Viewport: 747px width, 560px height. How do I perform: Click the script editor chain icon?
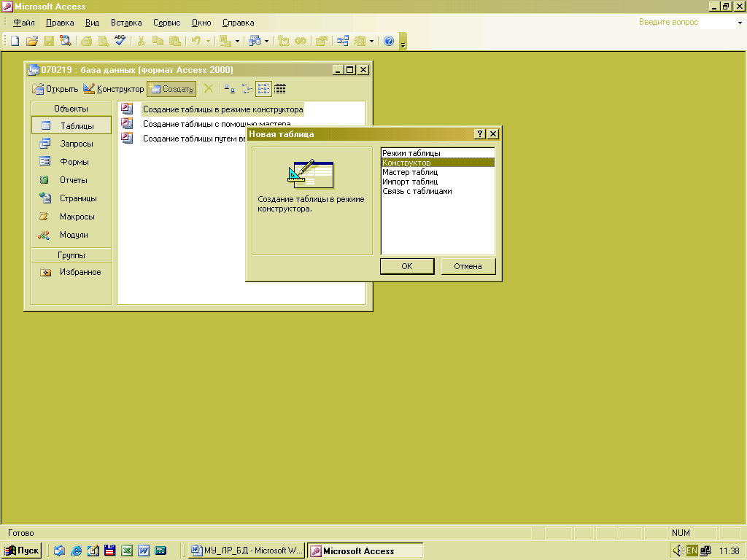301,41
